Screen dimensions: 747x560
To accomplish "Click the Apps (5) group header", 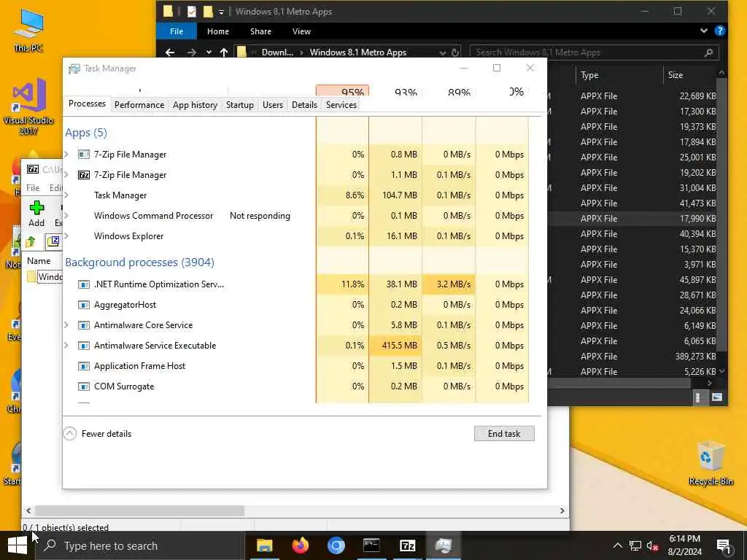I will [86, 133].
